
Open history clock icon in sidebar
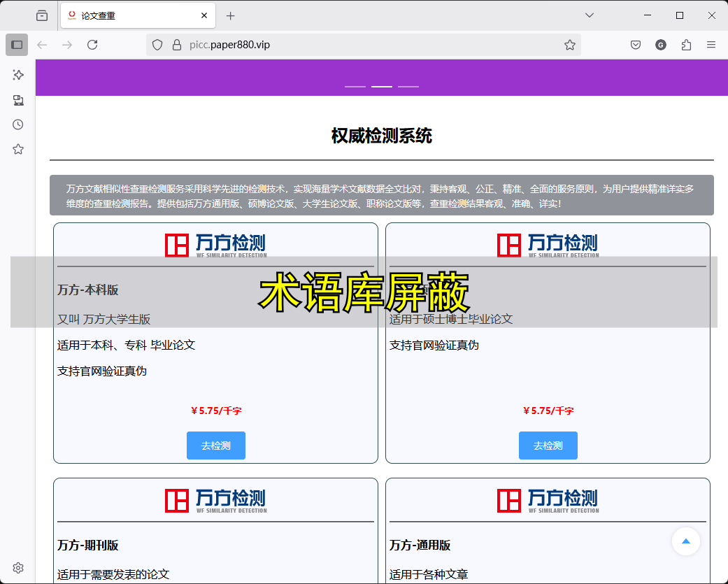point(18,124)
